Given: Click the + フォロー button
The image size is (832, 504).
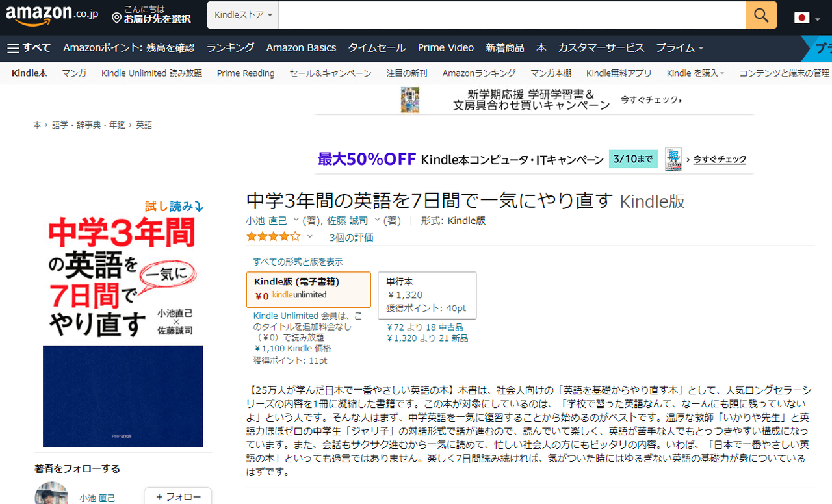Looking at the screenshot, I should point(177,497).
